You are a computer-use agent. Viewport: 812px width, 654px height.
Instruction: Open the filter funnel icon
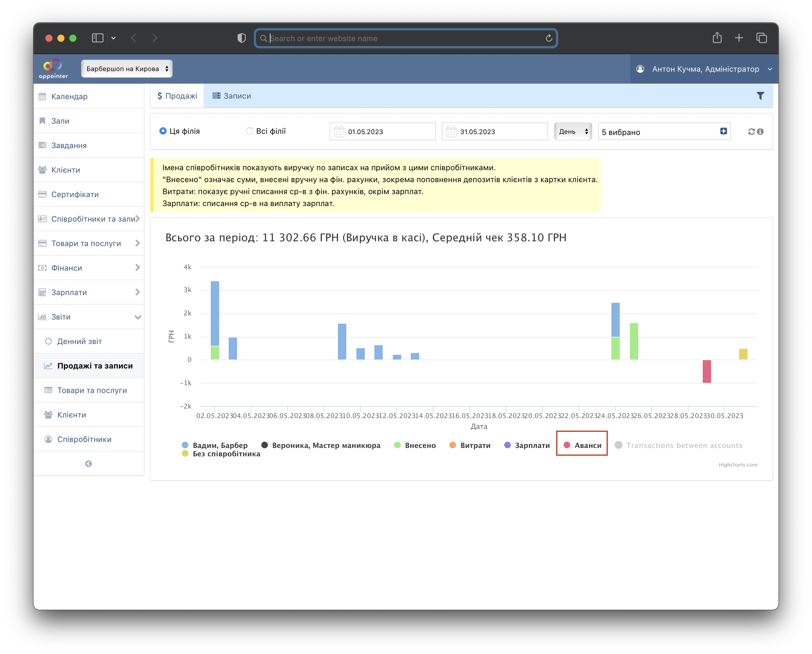coord(760,96)
